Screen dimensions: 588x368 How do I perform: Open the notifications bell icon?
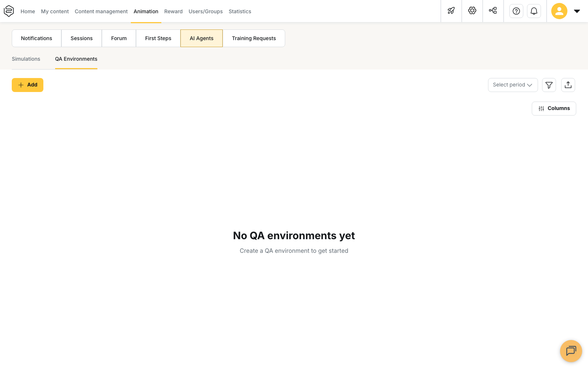pyautogui.click(x=534, y=11)
